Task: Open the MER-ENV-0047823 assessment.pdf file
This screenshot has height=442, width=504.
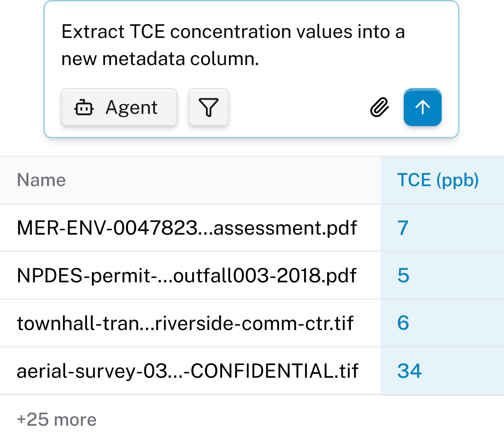Action: coord(187,228)
